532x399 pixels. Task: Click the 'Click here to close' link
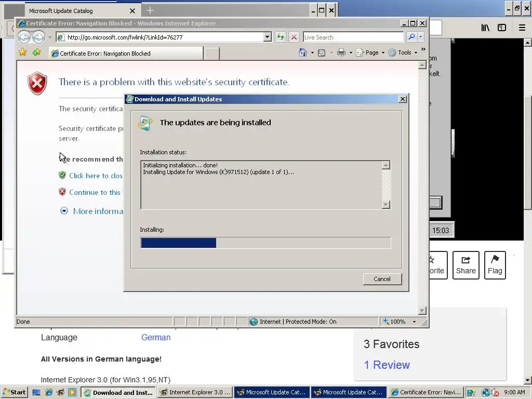pos(96,176)
